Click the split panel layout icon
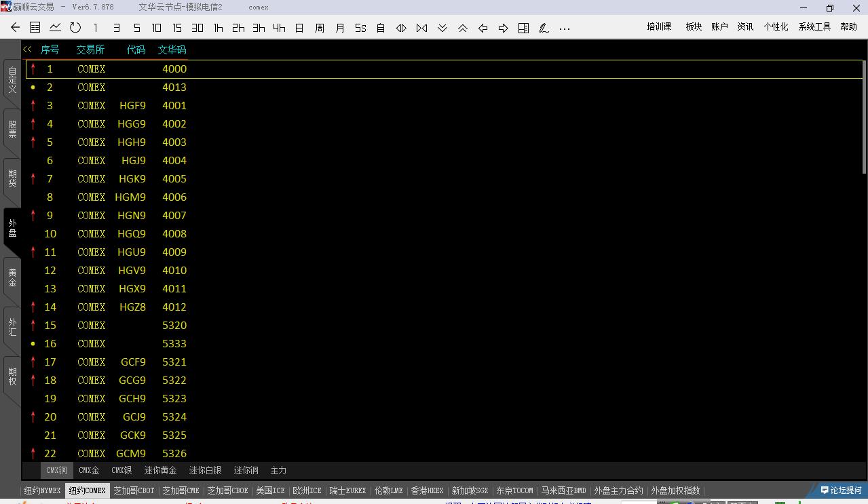Image resolution: width=868 pixels, height=504 pixels. coord(523,28)
